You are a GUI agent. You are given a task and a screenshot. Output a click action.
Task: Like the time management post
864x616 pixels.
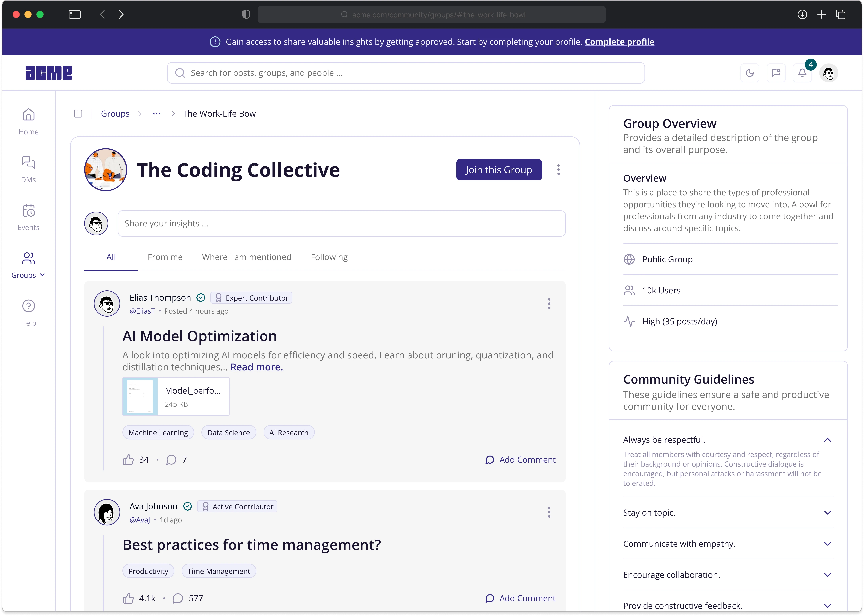[128, 598]
